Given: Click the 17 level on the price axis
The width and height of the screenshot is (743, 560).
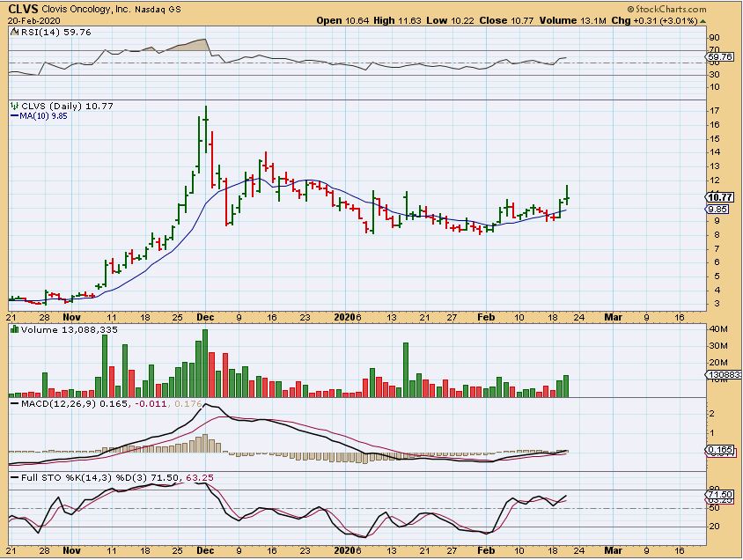Looking at the screenshot, I should pos(715,111).
